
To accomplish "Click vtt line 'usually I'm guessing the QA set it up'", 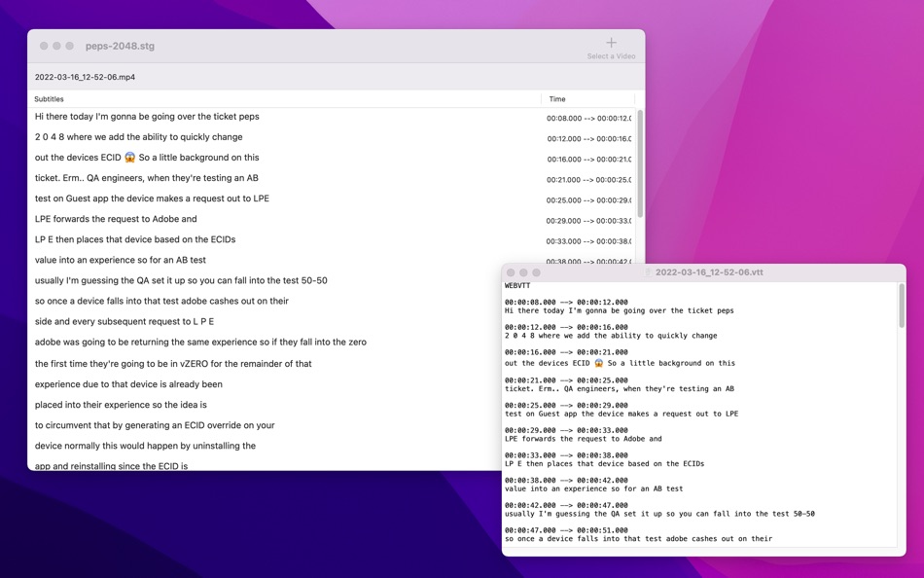I will point(659,514).
